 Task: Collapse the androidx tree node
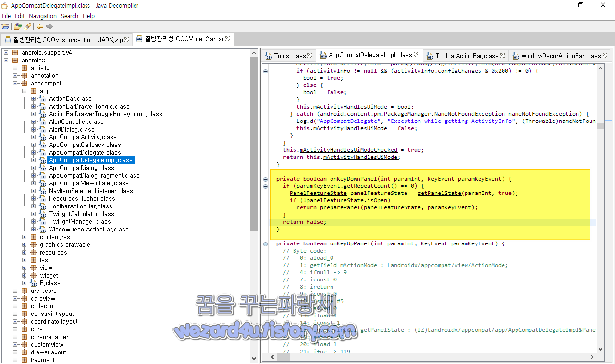pyautogui.click(x=6, y=60)
